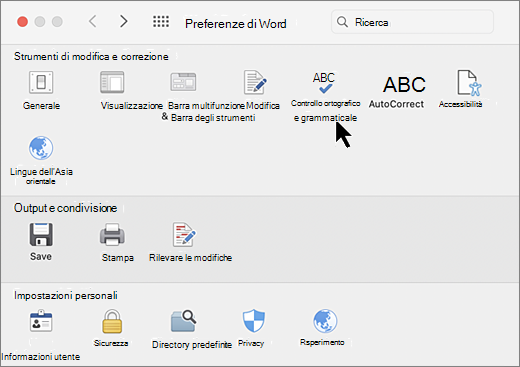Viewport: 520px width, 367px height.
Task: Click the 'Output e condivisione' heading
Action: tap(65, 208)
